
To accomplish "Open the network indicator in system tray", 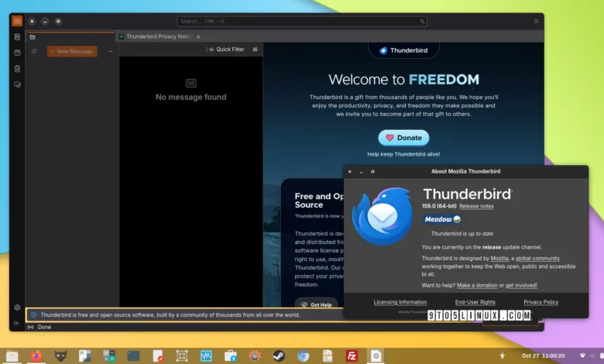I will tap(582, 356).
